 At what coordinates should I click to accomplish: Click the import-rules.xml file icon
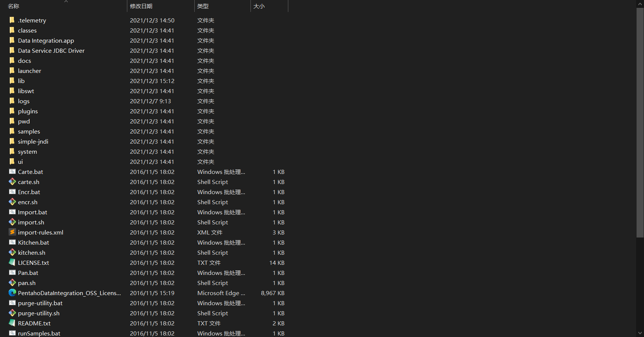12,232
